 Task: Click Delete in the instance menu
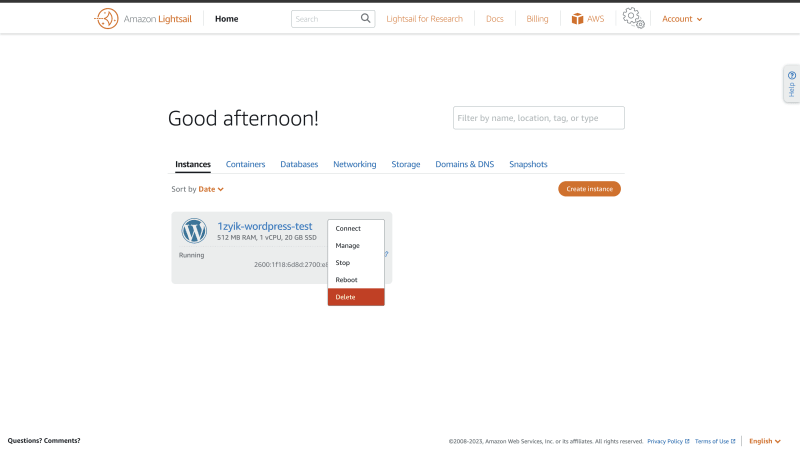point(356,297)
